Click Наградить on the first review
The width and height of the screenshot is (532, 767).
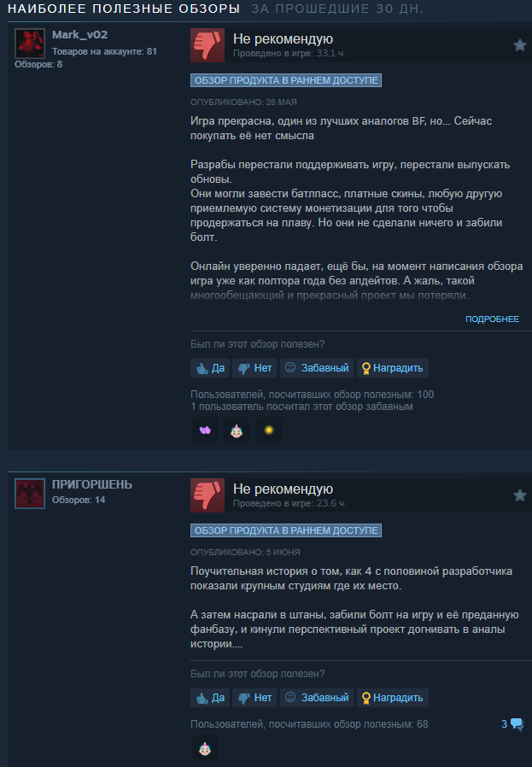tap(393, 368)
